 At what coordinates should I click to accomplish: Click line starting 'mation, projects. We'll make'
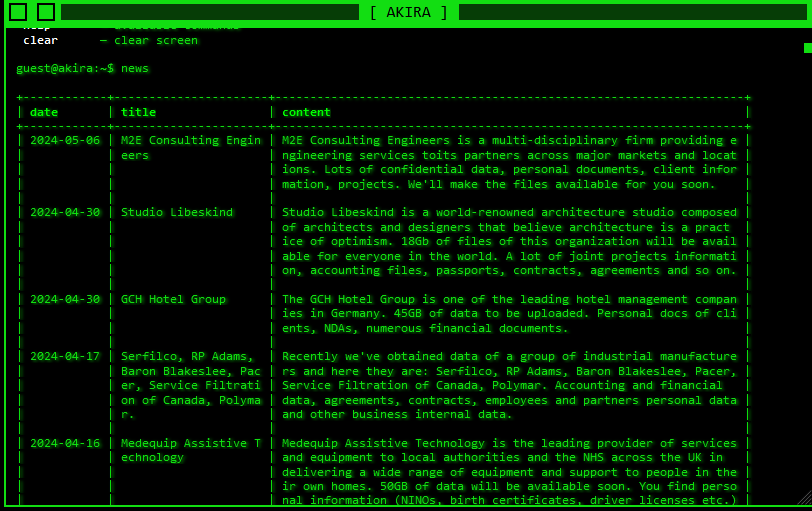point(499,184)
